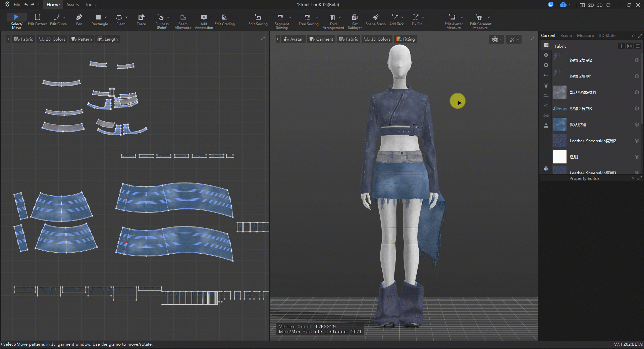Toggle the Fitting map display in 3D view

click(406, 39)
